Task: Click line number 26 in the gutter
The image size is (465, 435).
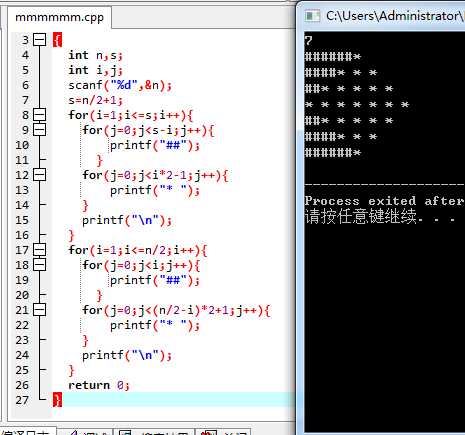Action: 22,385
